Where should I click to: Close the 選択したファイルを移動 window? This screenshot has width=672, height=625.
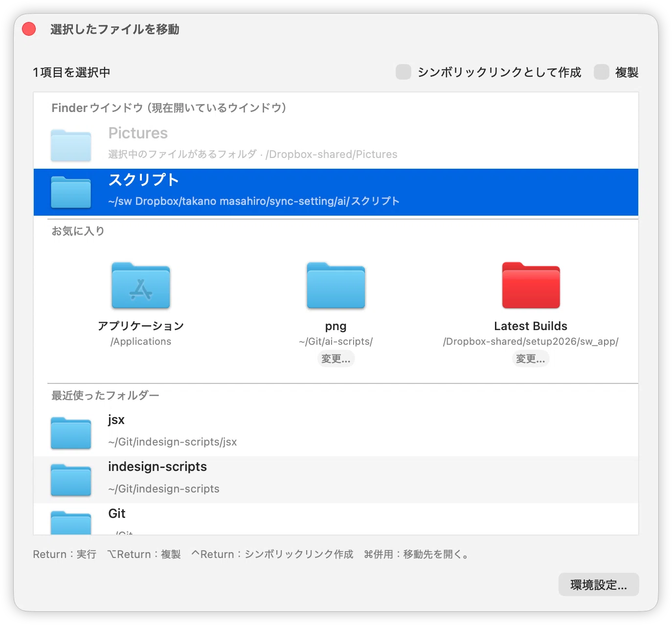click(x=29, y=29)
